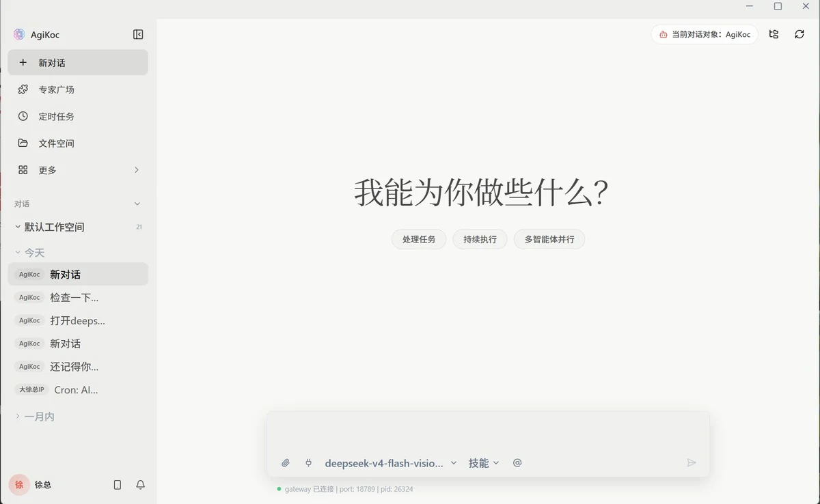Open the agent tree structure icon
Image resolution: width=820 pixels, height=504 pixels.
point(774,34)
